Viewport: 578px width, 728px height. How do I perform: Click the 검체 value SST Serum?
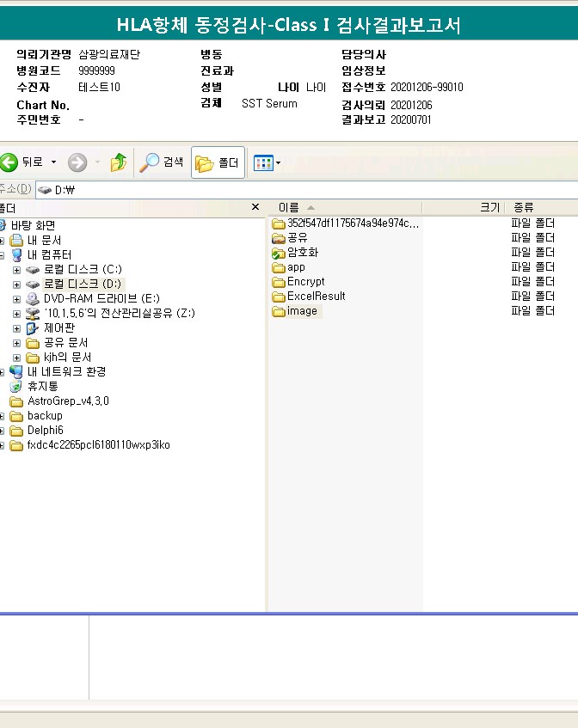pos(269,103)
